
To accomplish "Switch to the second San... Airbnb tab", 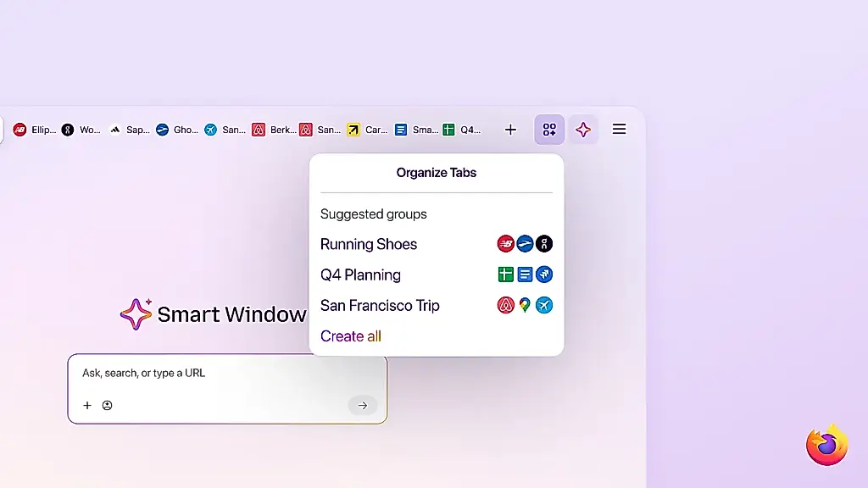I will tap(320, 130).
